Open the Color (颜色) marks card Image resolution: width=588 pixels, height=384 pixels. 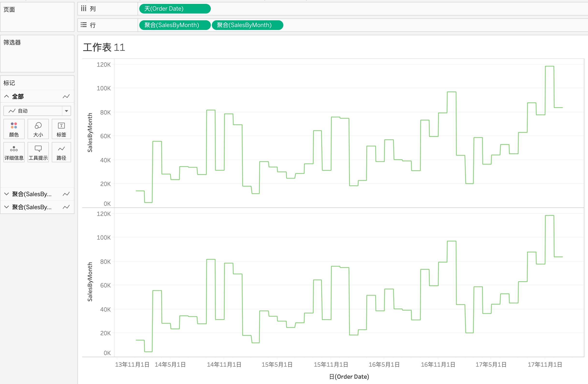14,129
